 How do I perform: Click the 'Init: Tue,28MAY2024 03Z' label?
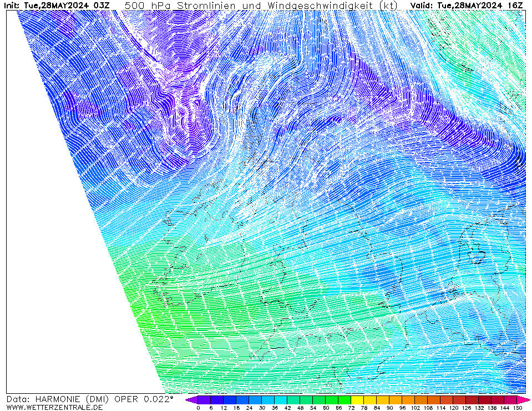(57, 6)
